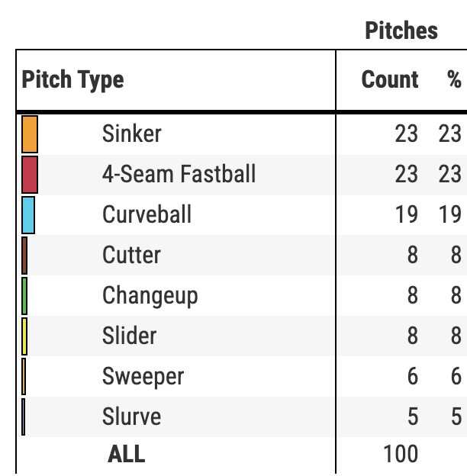Image resolution: width=467 pixels, height=476 pixels.
Task: Click the total count 100 cell
Action: point(400,454)
